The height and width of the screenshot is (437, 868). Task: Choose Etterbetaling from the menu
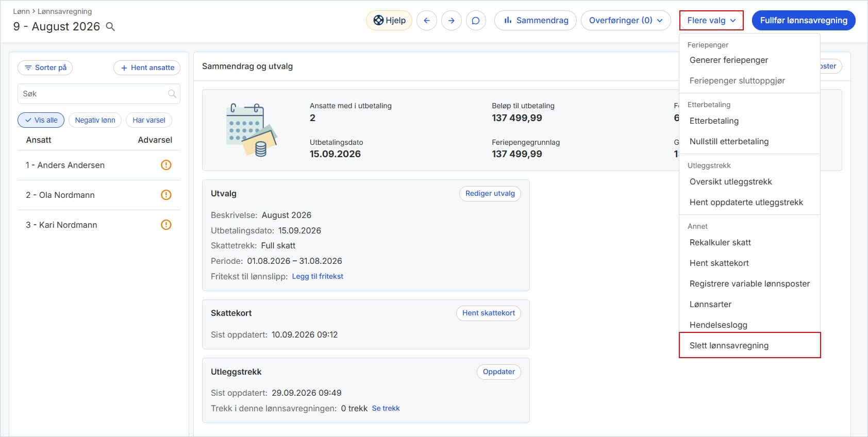point(749,121)
